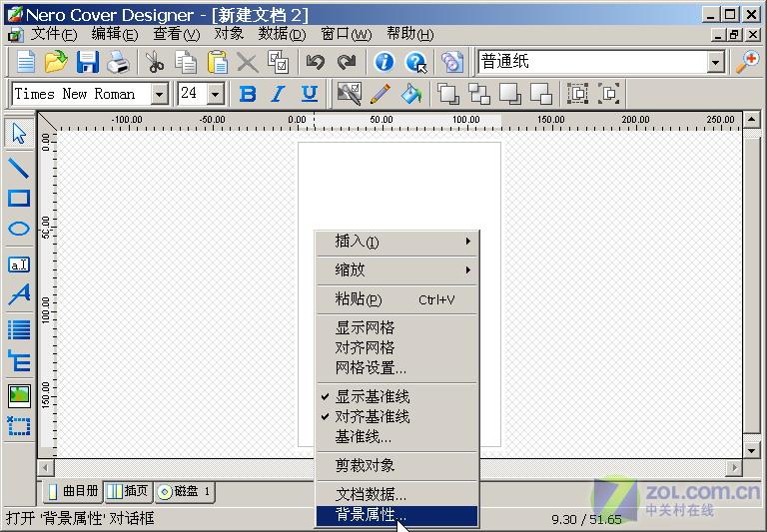The height and width of the screenshot is (532, 767).
Task: Toggle 对齐网格 in context menu
Action: (x=397, y=347)
